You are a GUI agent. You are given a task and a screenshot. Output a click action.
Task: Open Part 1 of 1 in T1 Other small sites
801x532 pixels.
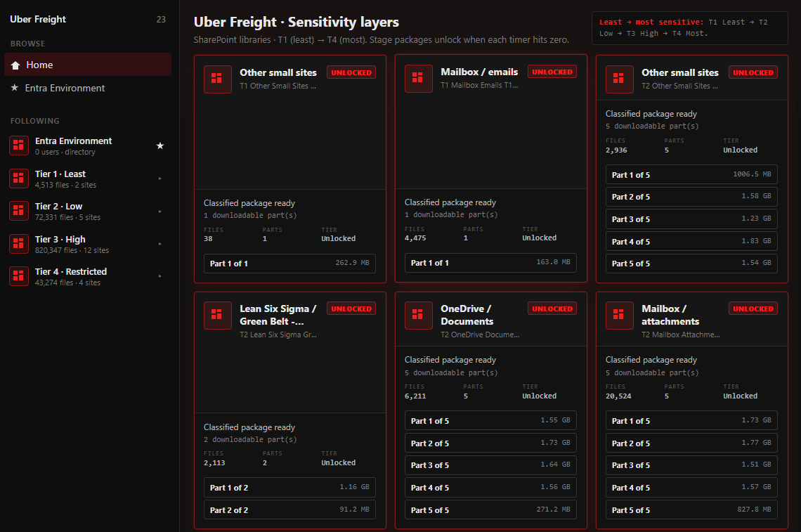[x=289, y=264]
